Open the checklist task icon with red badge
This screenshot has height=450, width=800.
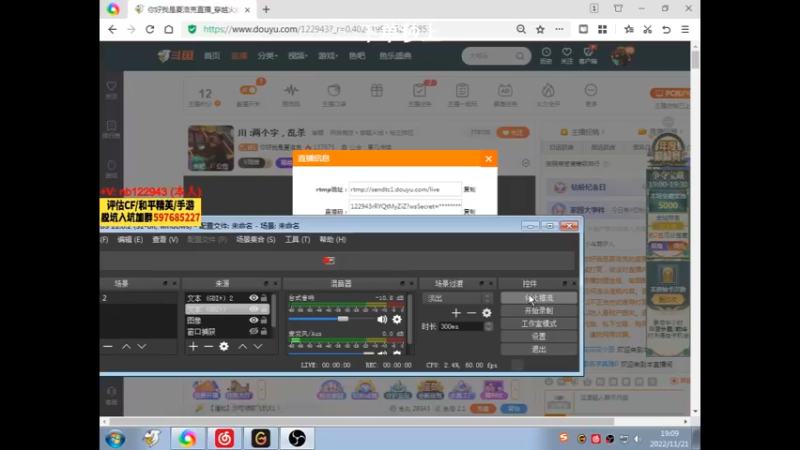coord(420,91)
